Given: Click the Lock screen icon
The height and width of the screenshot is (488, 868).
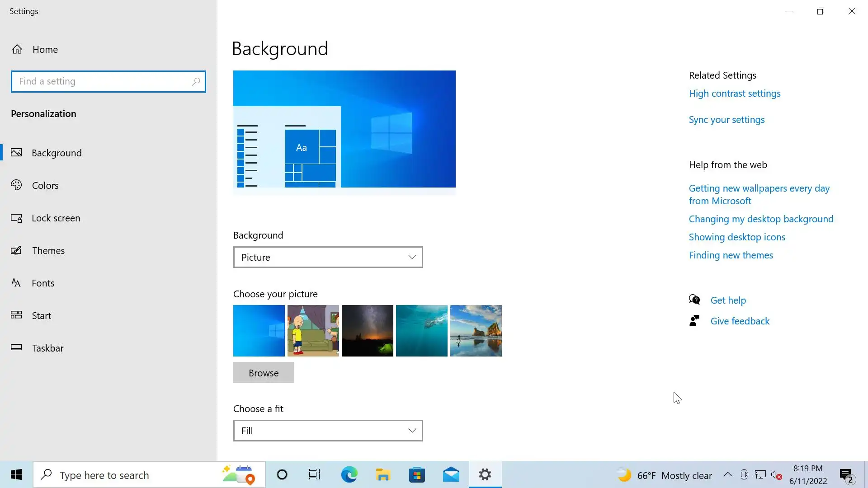Looking at the screenshot, I should pyautogui.click(x=16, y=218).
